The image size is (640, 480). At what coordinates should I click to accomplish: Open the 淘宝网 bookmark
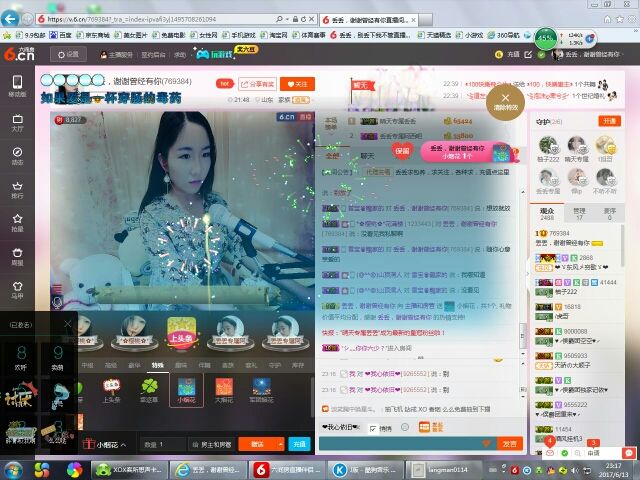274,36
